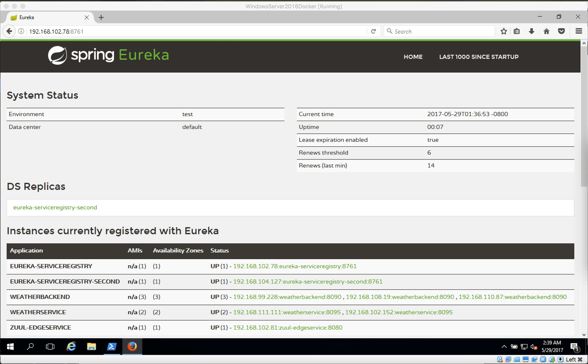The width and height of the screenshot is (588, 364).
Task: Go to Firefox home page icon
Action: tap(546, 31)
